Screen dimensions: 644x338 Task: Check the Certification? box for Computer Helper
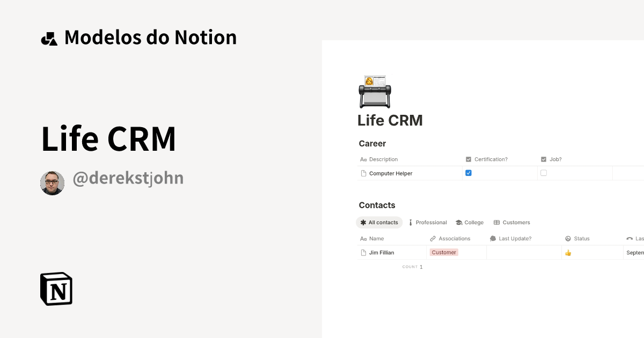pyautogui.click(x=468, y=173)
